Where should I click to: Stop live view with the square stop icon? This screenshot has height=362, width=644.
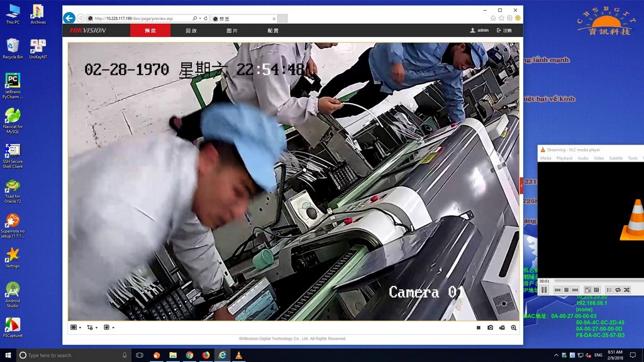click(479, 327)
